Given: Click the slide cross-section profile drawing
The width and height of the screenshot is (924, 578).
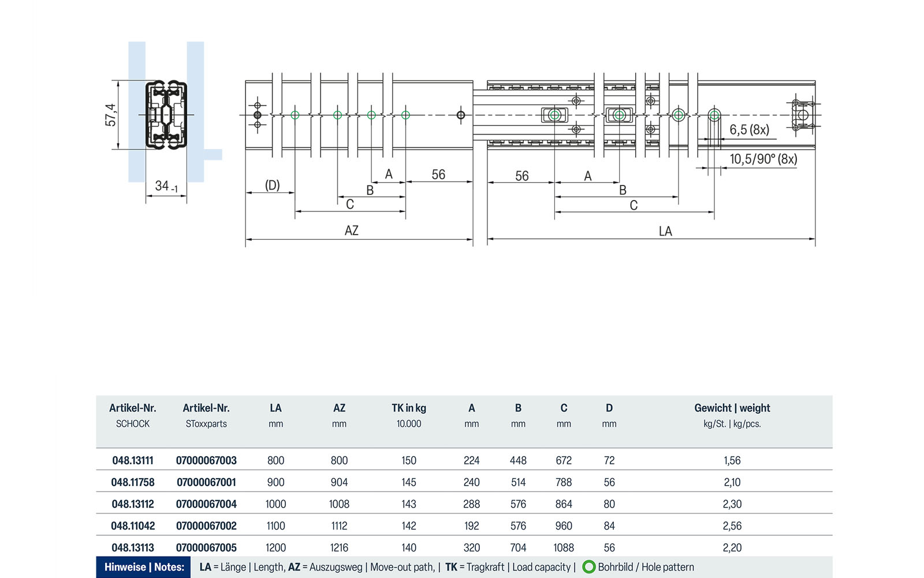Looking at the screenshot, I should click(x=166, y=114).
